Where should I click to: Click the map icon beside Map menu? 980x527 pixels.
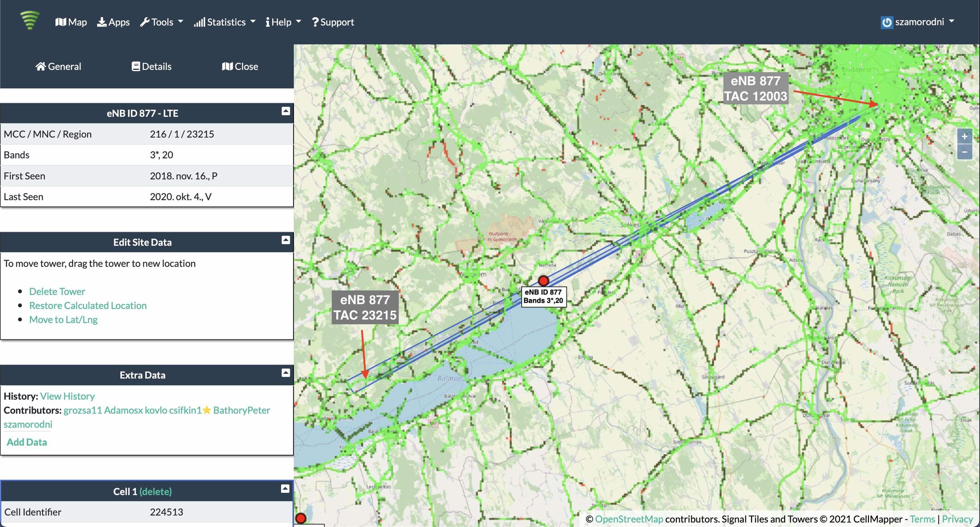[61, 22]
